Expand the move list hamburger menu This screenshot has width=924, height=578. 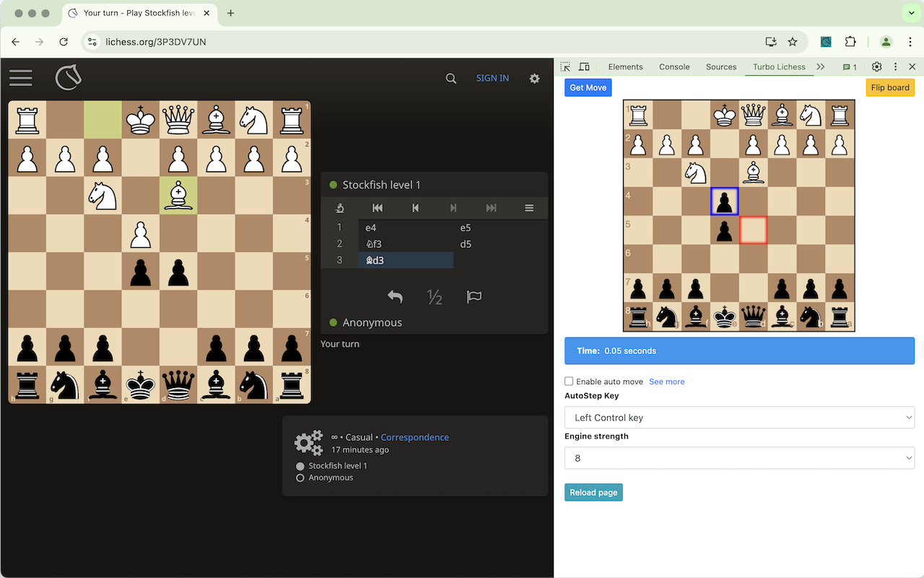529,207
